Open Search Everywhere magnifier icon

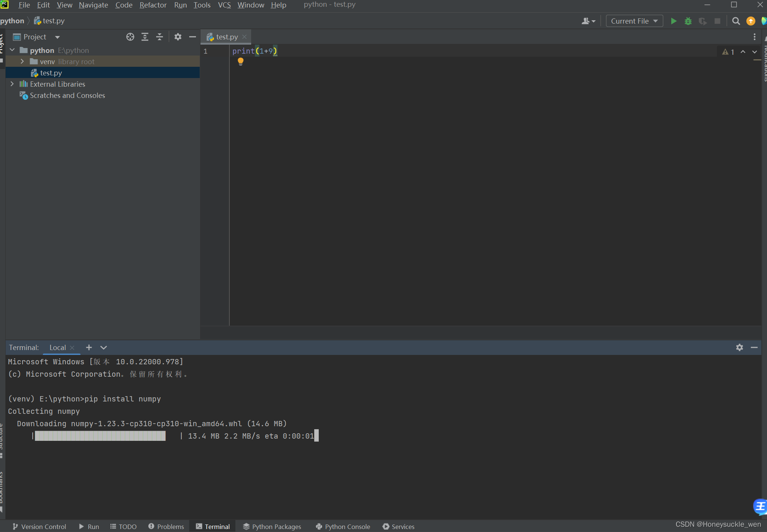(x=735, y=21)
